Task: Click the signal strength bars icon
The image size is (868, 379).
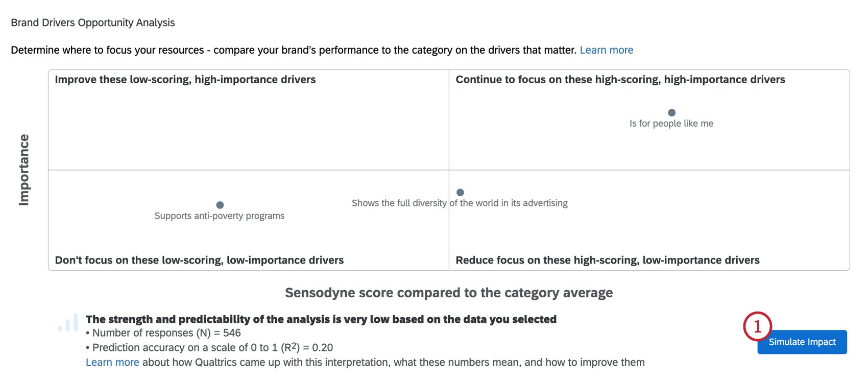Action: click(x=68, y=323)
